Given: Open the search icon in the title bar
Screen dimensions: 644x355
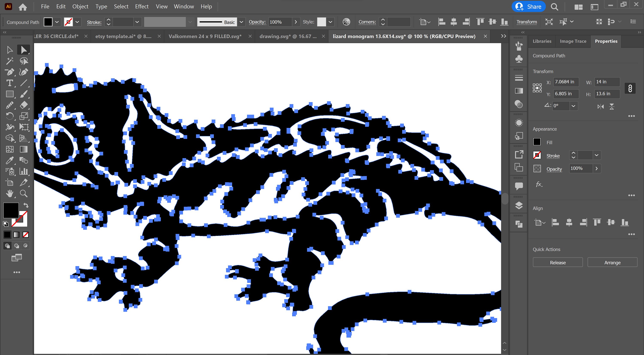Looking at the screenshot, I should click(554, 7).
